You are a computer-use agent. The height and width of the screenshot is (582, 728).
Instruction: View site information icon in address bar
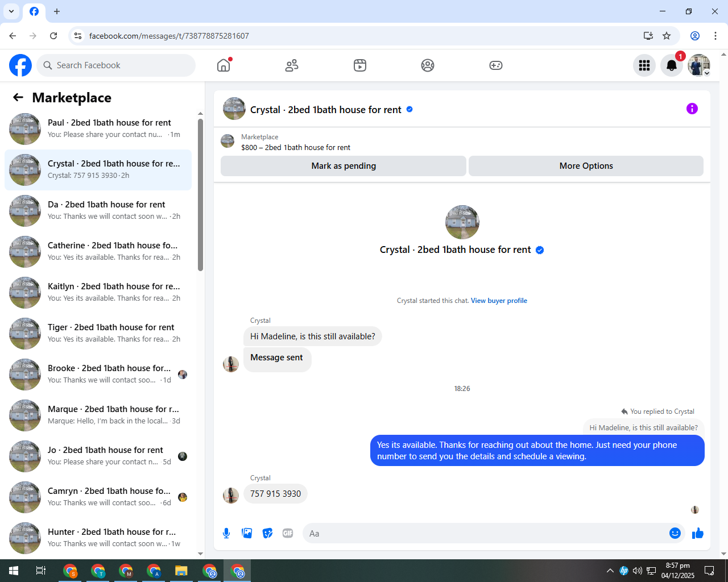point(78,36)
